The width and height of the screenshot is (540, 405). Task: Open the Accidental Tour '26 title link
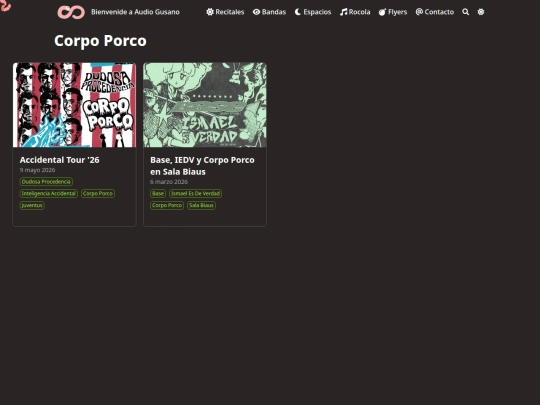pos(60,160)
